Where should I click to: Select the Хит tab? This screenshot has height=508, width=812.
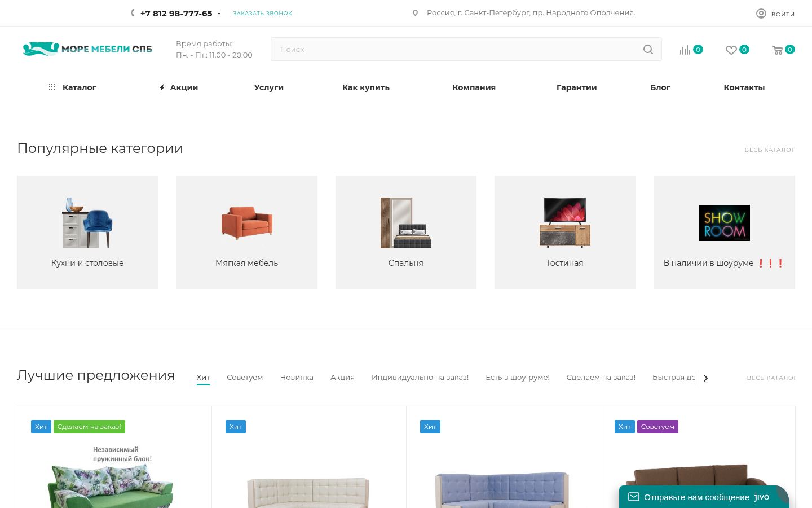pos(203,377)
